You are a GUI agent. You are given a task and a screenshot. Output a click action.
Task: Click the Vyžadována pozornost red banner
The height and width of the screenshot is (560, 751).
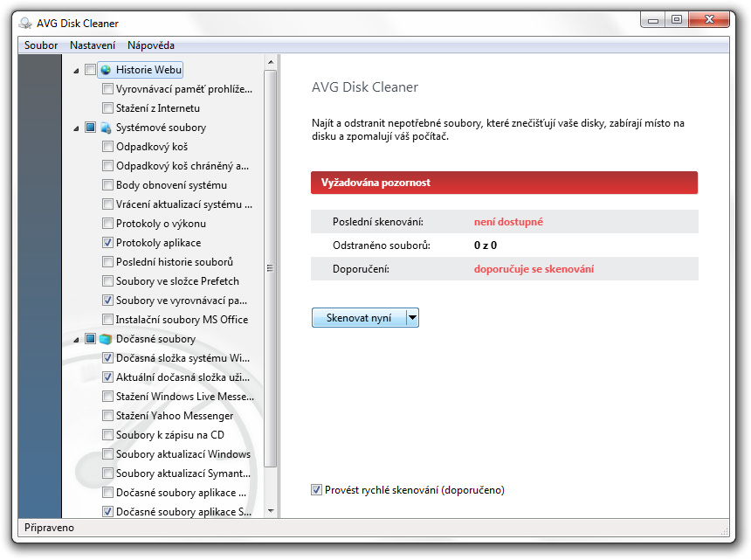(x=504, y=183)
